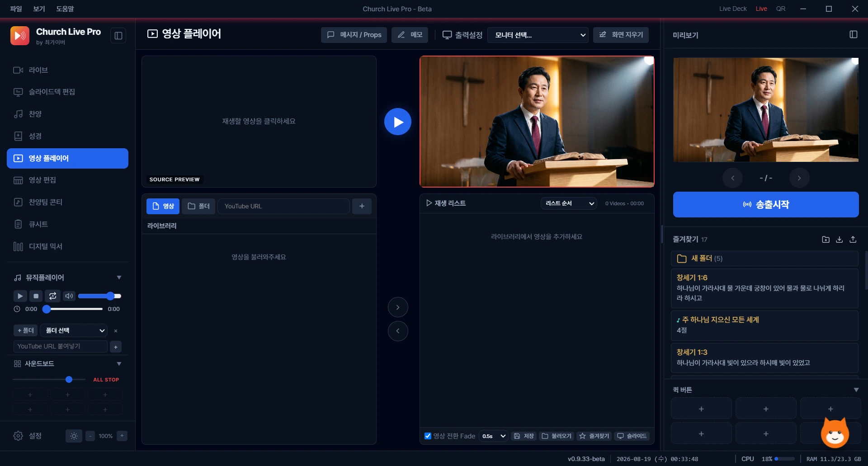Open 찬양팀 콘티
Image resolution: width=868 pixels, height=466 pixels.
point(67,202)
